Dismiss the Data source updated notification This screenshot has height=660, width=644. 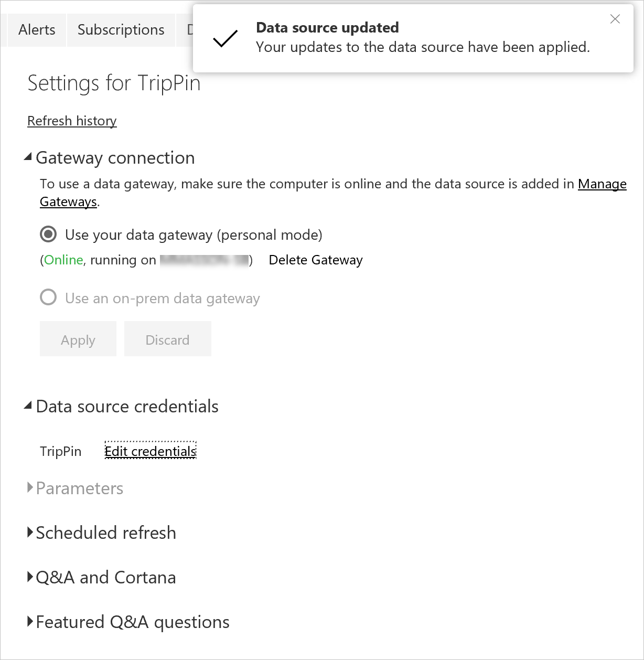point(615,19)
